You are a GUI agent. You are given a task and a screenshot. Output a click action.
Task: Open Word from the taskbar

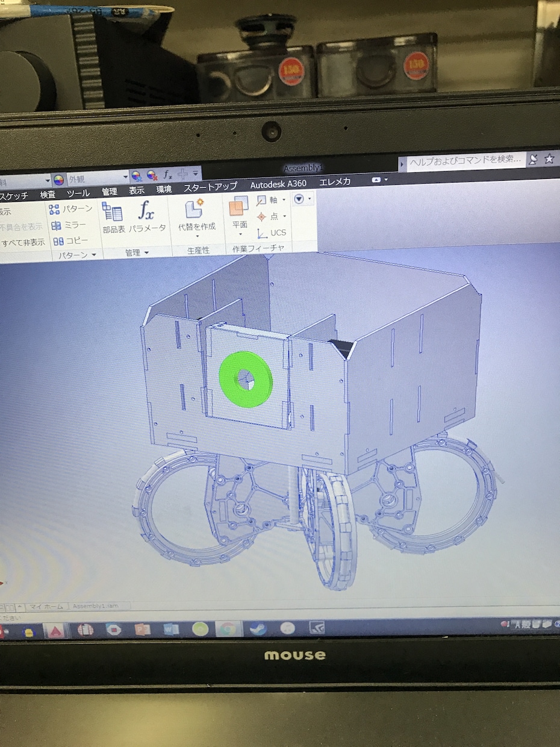click(x=171, y=630)
